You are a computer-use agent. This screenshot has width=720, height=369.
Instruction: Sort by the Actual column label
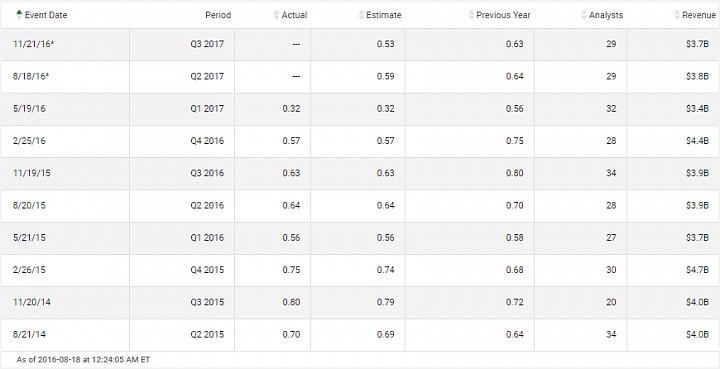[294, 15]
